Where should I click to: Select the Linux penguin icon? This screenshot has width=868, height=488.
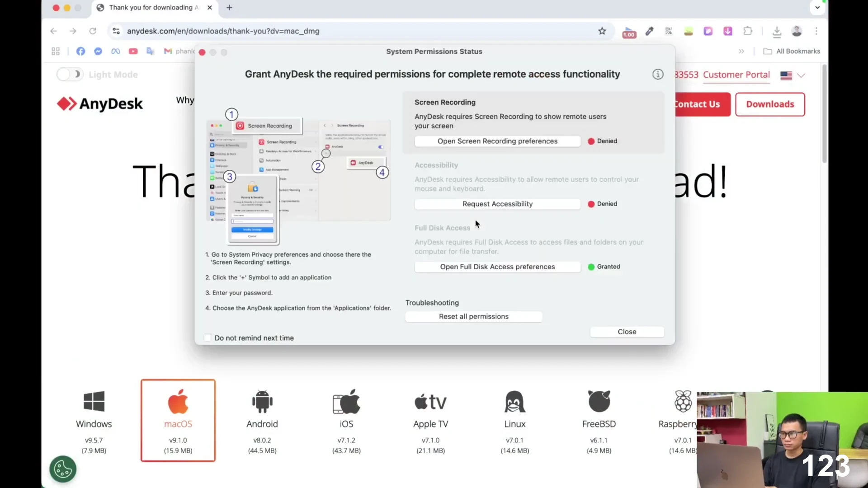click(514, 402)
